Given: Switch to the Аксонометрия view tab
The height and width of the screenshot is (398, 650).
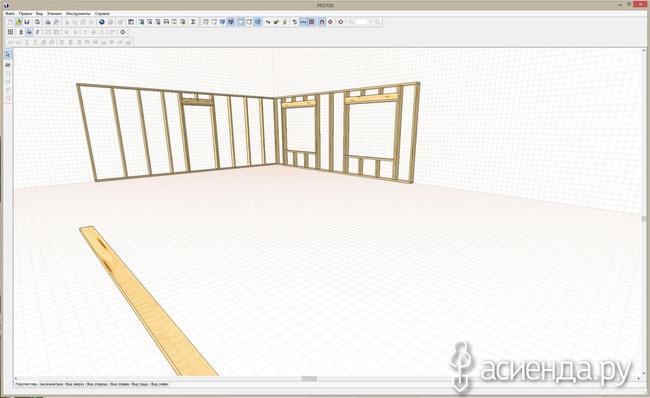Looking at the screenshot, I should [x=52, y=384].
